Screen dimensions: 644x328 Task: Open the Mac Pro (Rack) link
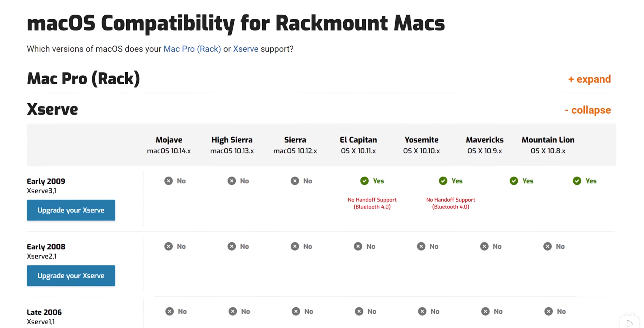192,49
